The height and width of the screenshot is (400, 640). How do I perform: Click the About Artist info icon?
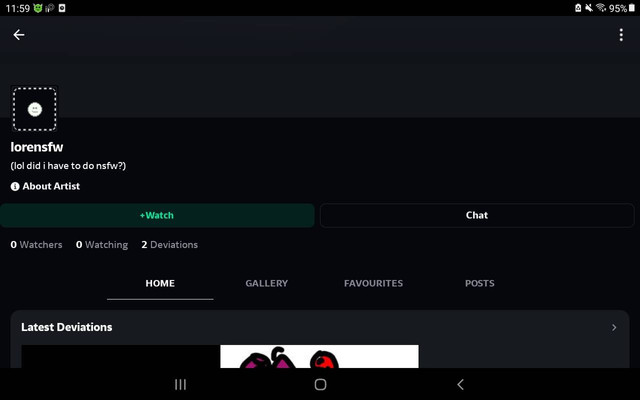point(15,187)
